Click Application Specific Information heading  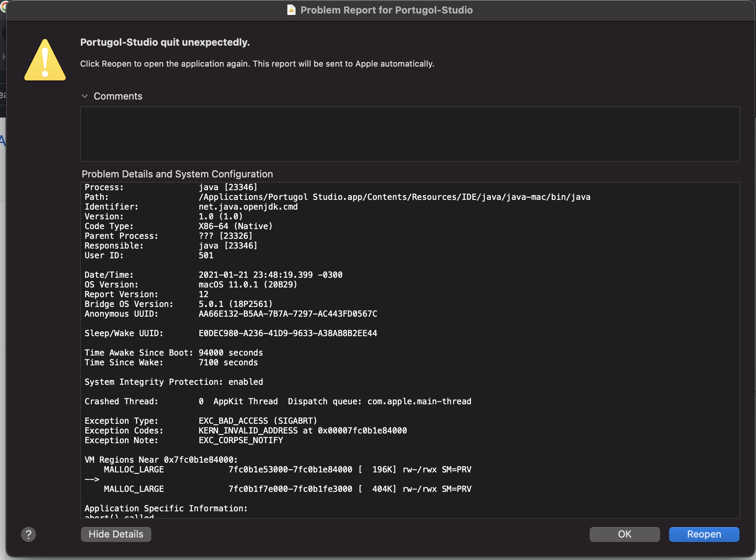(x=166, y=508)
